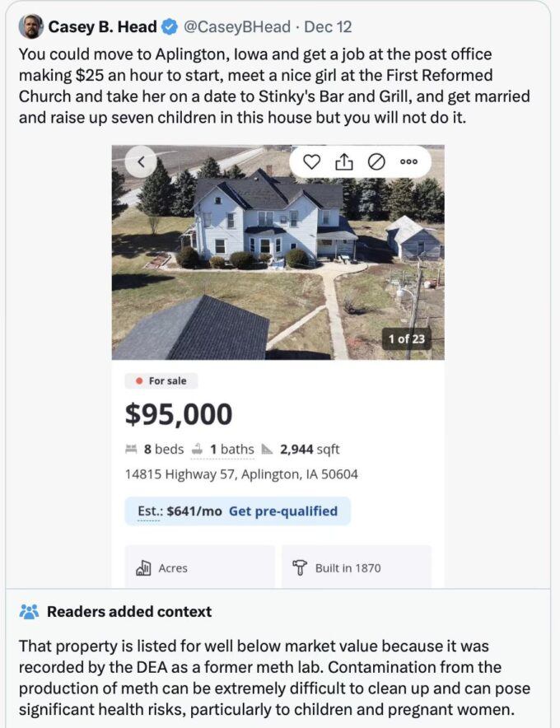Click the 'For sale' status badge
The height and width of the screenshot is (728, 560).
(161, 381)
